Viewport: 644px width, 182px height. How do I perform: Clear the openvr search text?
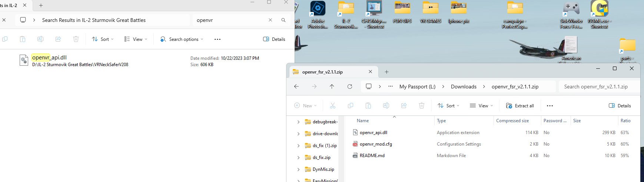(270, 20)
